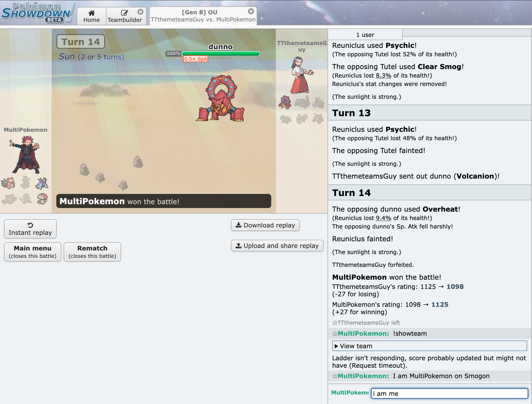The height and width of the screenshot is (404, 532).
Task: Click the 'Reuniclus fainted!' log line
Action: tap(362, 239)
